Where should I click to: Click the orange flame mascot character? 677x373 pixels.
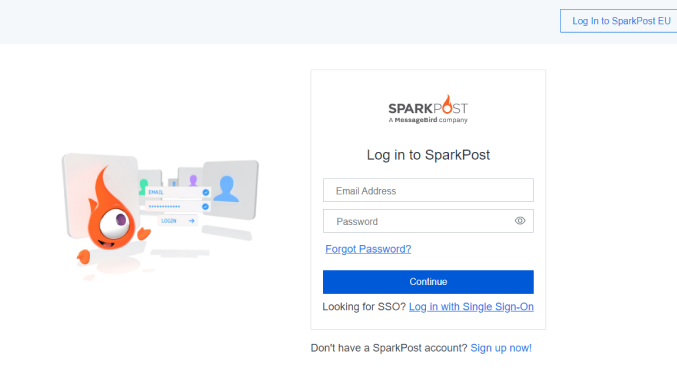(x=112, y=215)
